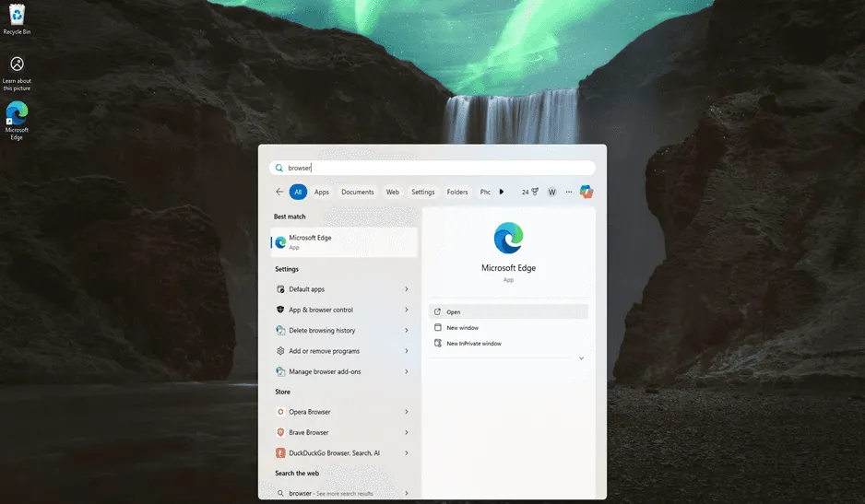Select the Opera Browser store result
Screen dimensions: 865x504
pyautogui.click(x=344, y=412)
